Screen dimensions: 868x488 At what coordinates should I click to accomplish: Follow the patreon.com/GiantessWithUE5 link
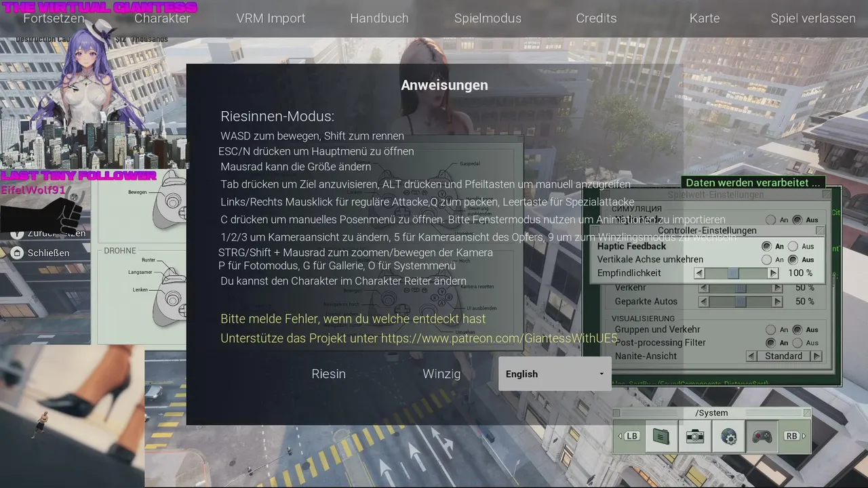(x=499, y=338)
